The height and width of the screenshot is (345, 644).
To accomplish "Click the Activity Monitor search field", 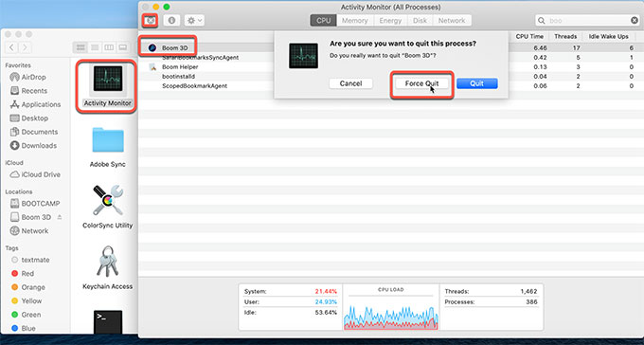I will (587, 21).
